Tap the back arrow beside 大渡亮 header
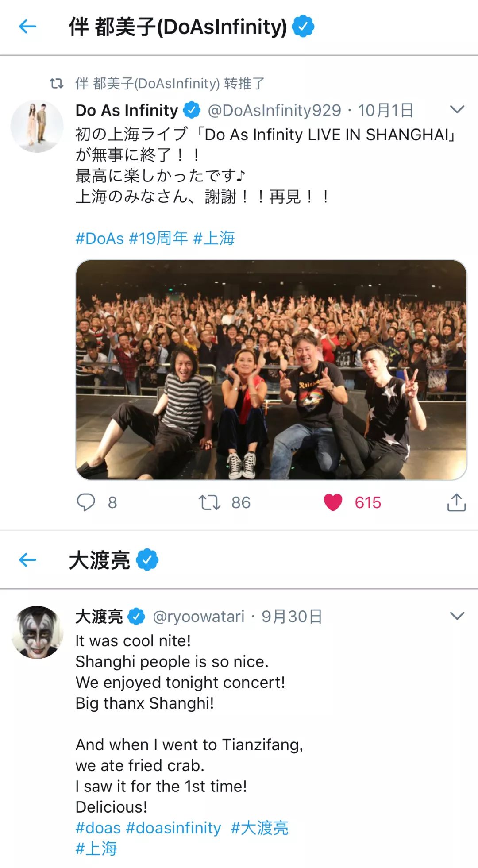This screenshot has height=868, width=478. (27, 560)
